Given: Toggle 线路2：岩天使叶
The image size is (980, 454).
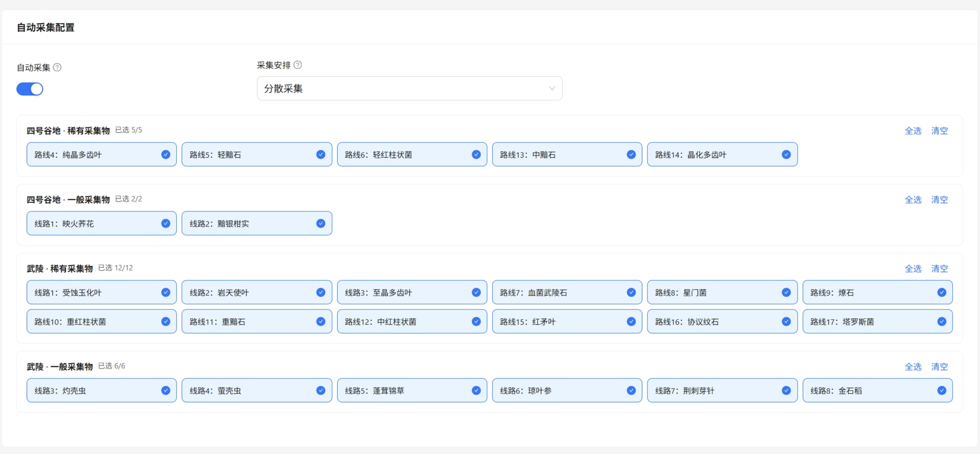Looking at the screenshot, I should click(257, 292).
